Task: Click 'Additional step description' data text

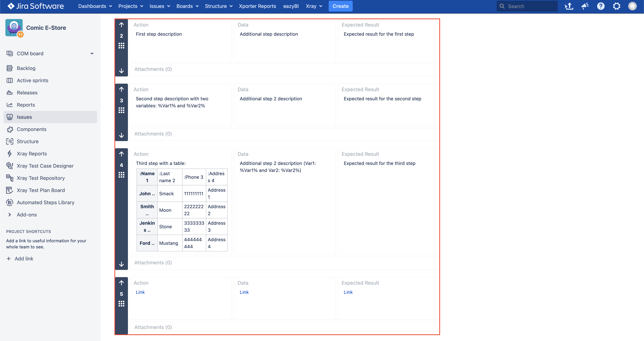Action: point(269,34)
